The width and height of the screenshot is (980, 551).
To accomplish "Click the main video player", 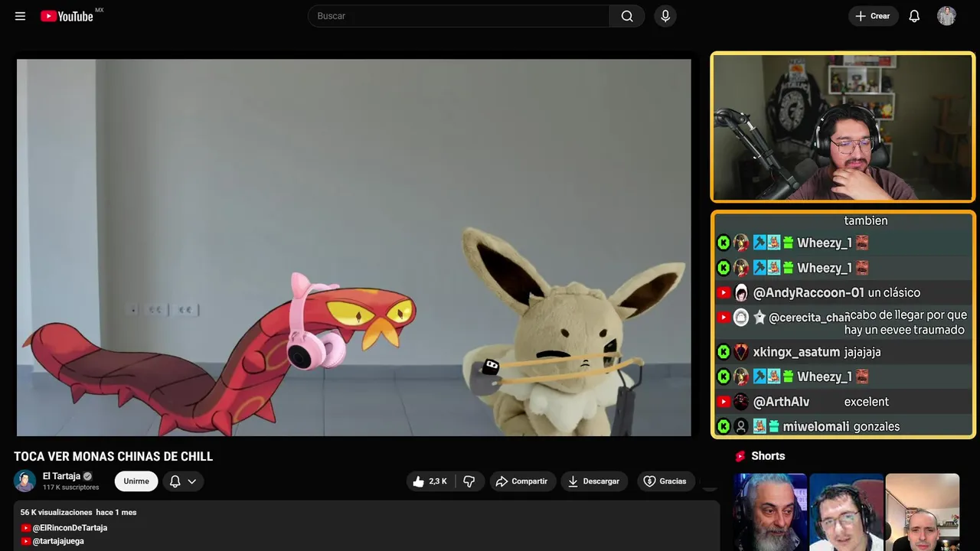I will coord(354,247).
